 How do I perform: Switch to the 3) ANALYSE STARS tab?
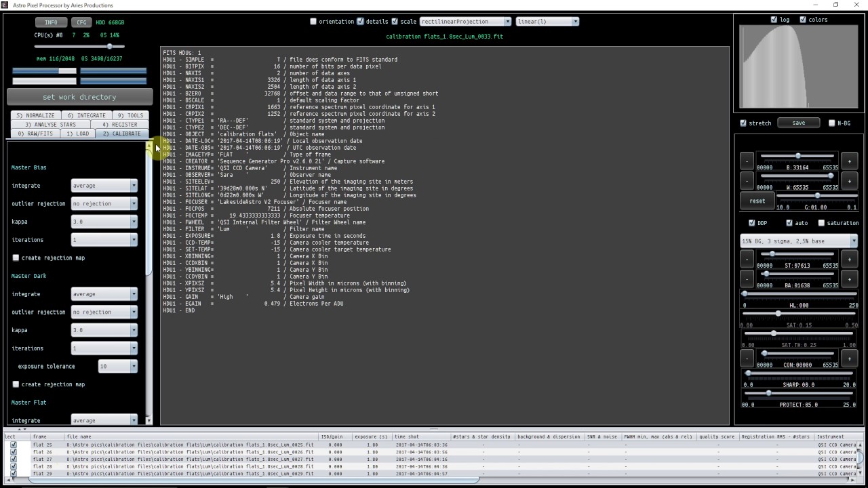pyautogui.click(x=51, y=125)
